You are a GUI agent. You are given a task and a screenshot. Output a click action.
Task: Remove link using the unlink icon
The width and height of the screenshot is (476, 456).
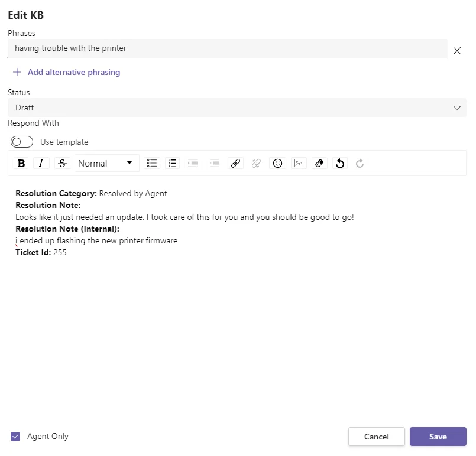(256, 164)
